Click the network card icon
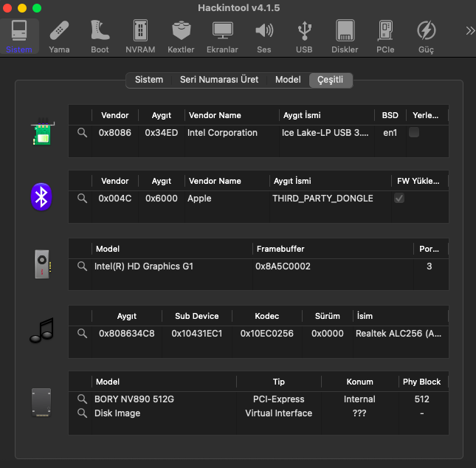The image size is (476, 468). 42,131
